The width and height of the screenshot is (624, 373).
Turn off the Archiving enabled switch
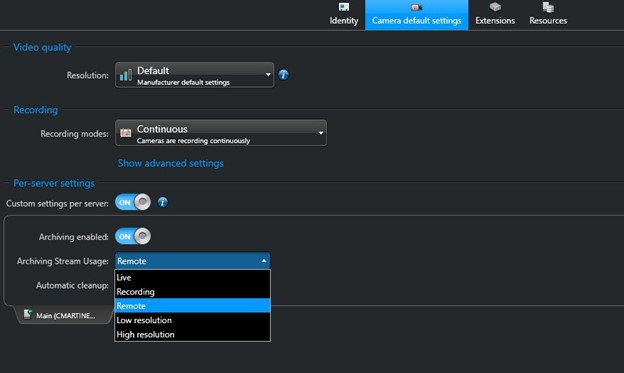click(133, 236)
